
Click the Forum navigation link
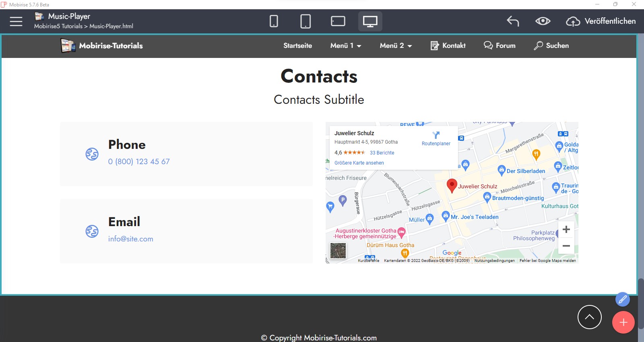coord(500,46)
